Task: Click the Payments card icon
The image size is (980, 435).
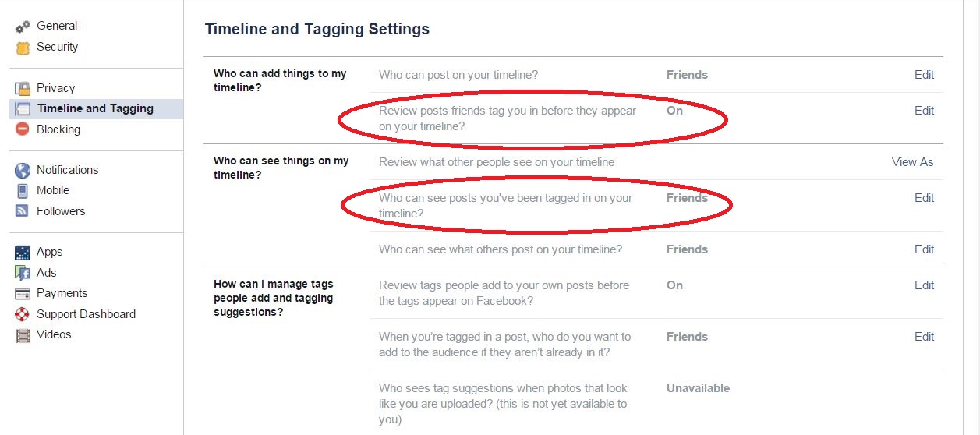Action: (x=23, y=294)
